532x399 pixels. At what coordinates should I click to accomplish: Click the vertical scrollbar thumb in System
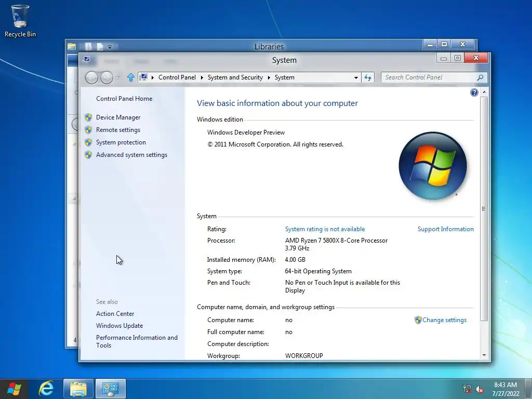(484, 209)
